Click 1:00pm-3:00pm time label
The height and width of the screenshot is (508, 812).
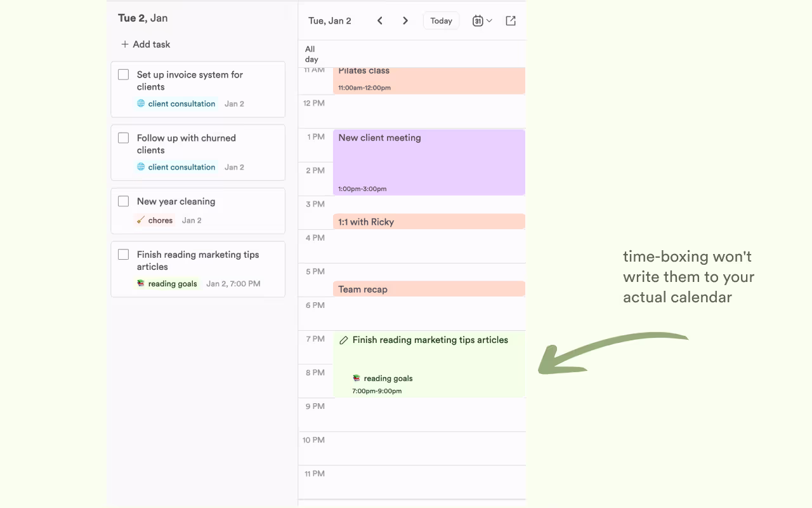[362, 189]
